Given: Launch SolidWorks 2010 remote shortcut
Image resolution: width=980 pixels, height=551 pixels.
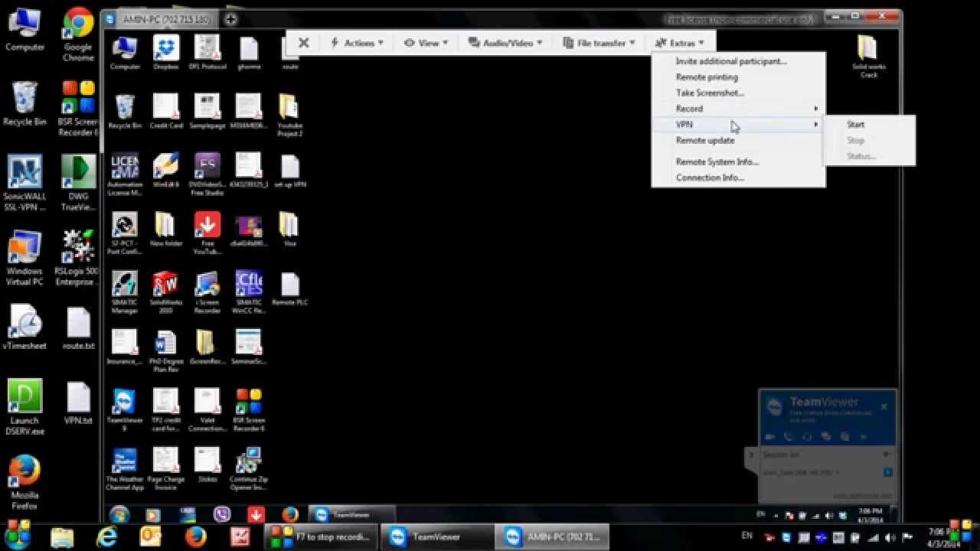Looking at the screenshot, I should 165,292.
